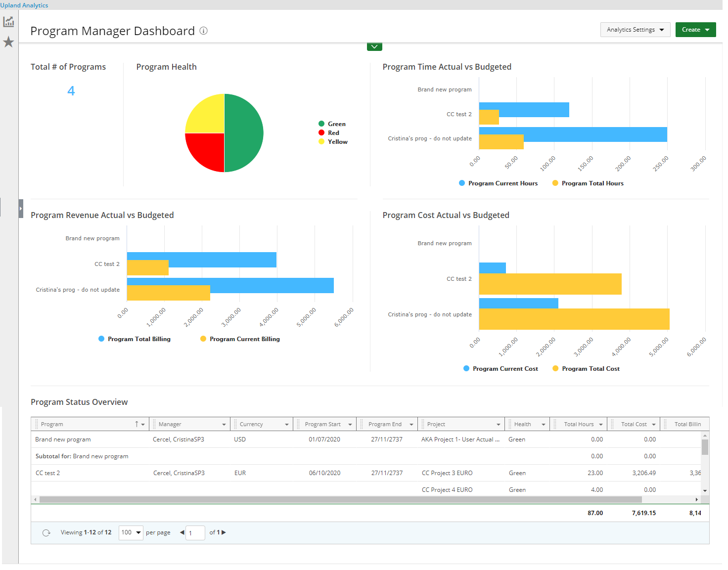728x570 pixels.
Task: Open Analytics Settings dropdown
Action: pyautogui.click(x=635, y=30)
